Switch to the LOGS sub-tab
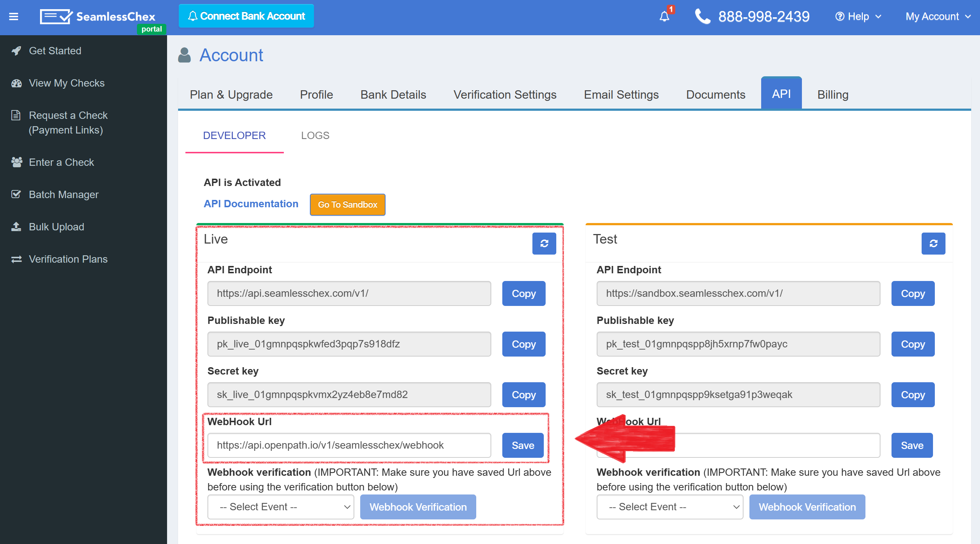Image resolution: width=980 pixels, height=544 pixels. (x=315, y=135)
